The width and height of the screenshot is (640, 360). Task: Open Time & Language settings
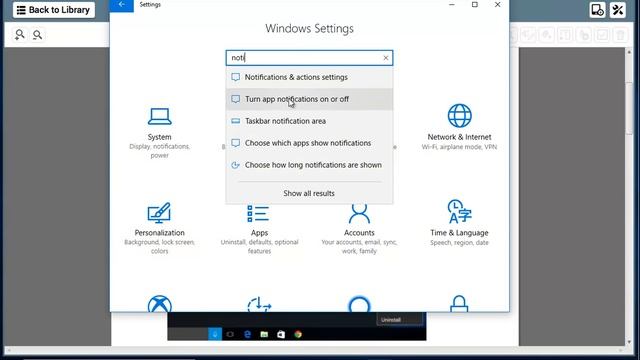459,223
